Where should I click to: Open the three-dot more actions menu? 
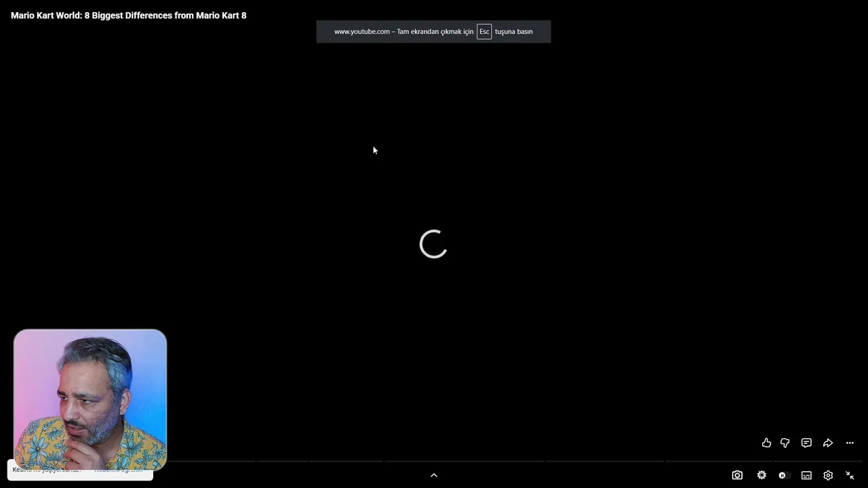click(850, 443)
